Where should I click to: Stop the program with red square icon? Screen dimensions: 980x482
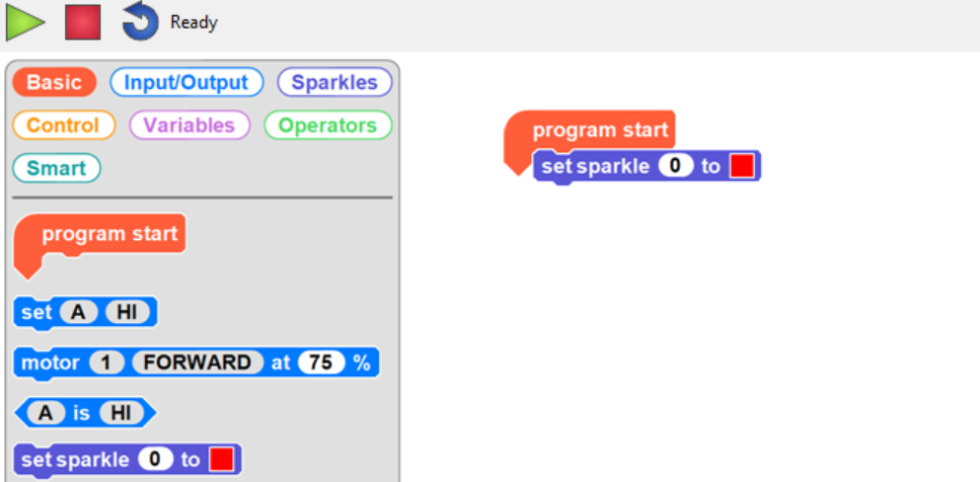[83, 22]
